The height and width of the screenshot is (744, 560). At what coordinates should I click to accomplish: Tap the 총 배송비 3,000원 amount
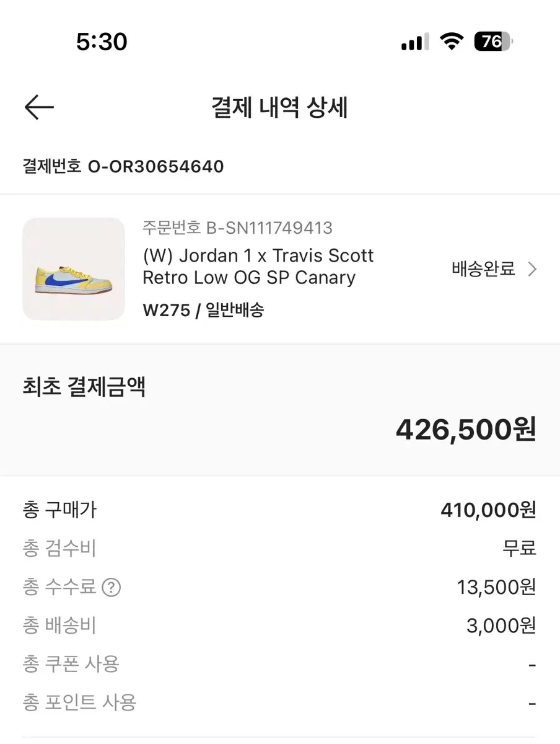tap(501, 626)
